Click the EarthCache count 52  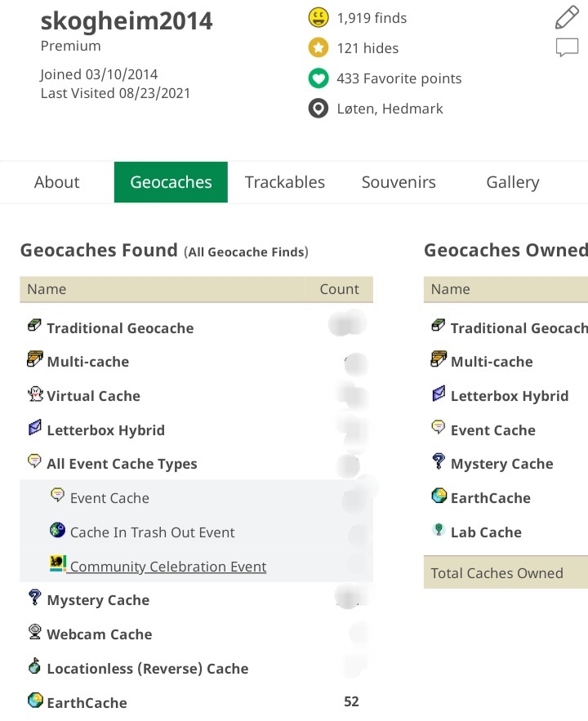[x=351, y=701]
